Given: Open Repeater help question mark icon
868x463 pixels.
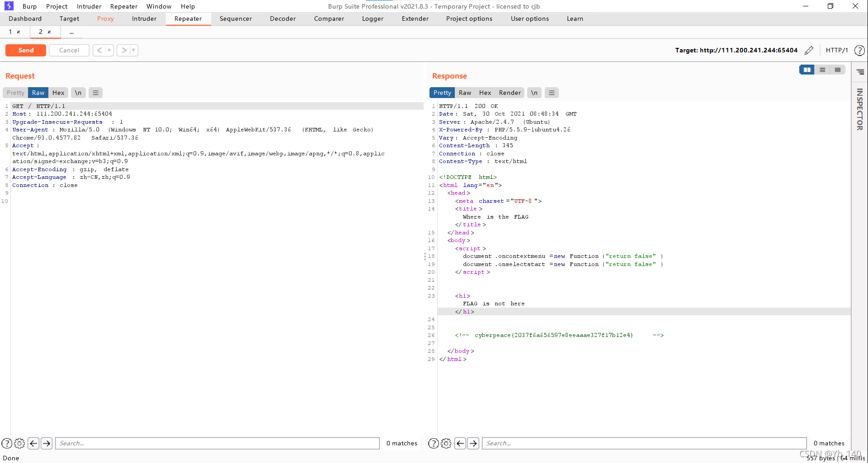Looking at the screenshot, I should (859, 51).
